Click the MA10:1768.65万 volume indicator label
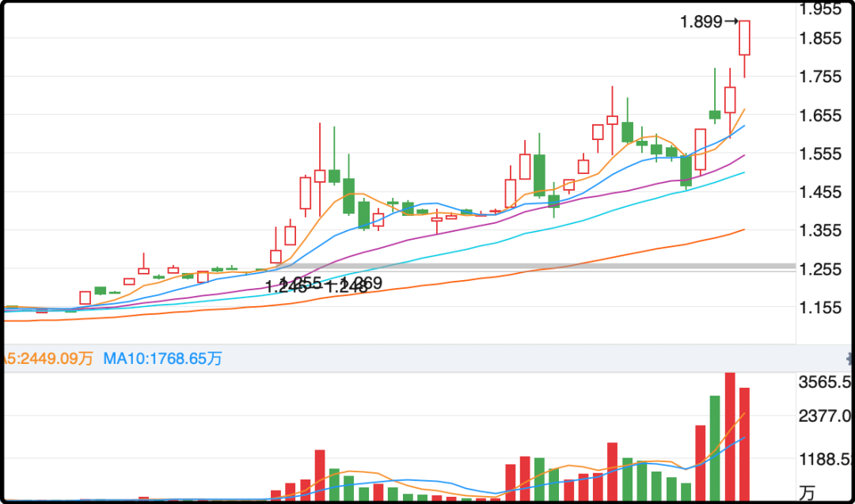 click(x=162, y=359)
